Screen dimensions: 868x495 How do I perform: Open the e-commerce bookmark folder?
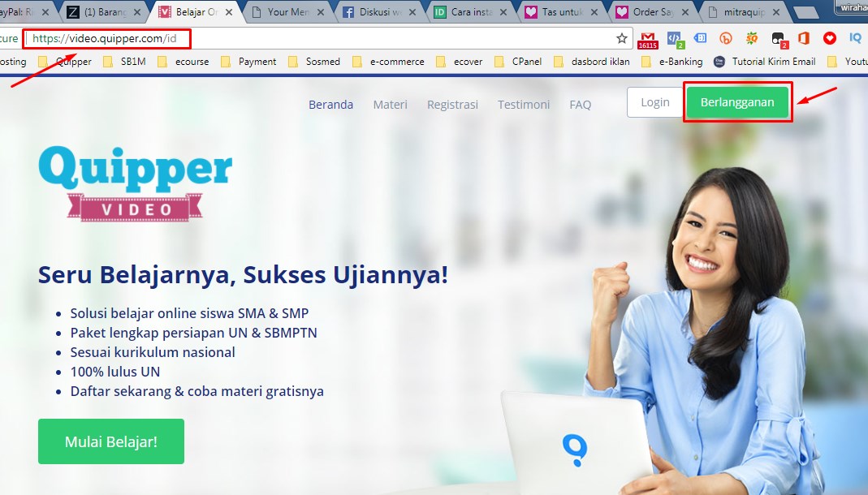coord(389,62)
